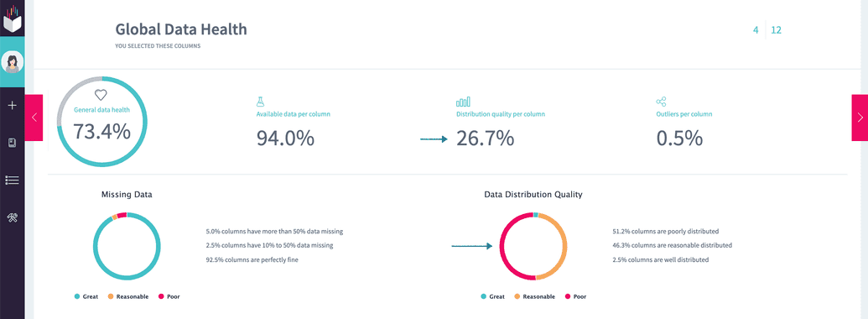
Task: Open the user avatar profile
Action: tap(13, 62)
